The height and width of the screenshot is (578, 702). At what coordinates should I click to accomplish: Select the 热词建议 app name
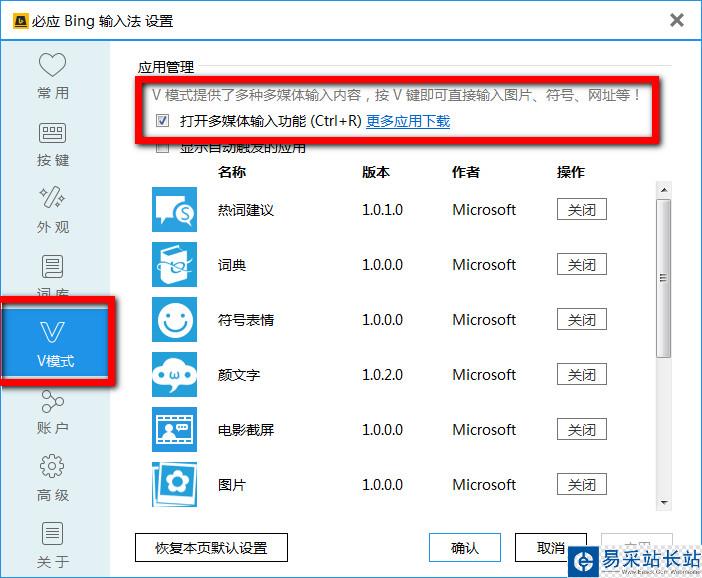click(245, 210)
